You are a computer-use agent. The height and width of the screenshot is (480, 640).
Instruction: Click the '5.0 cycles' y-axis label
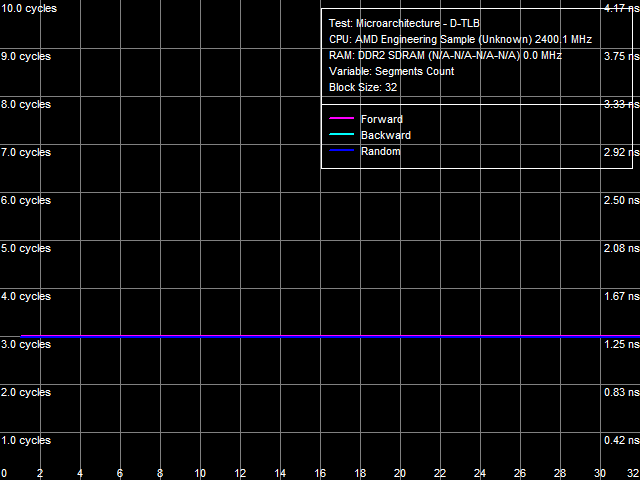pyautogui.click(x=25, y=248)
